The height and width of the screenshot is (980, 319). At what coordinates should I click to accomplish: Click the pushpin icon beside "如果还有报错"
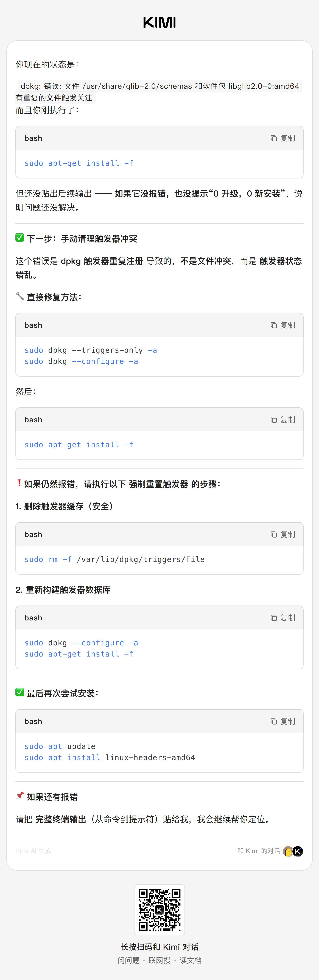point(20,796)
